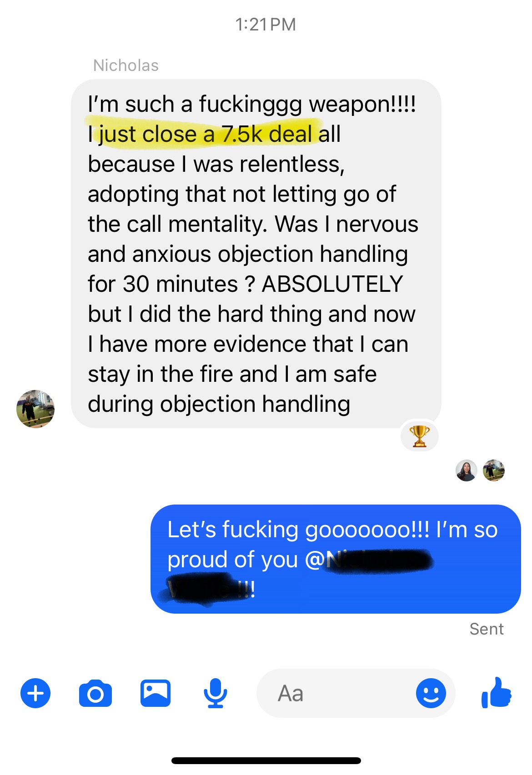The width and height of the screenshot is (532, 775).
Task: Tap the 1:21 PM timestamp
Action: click(266, 25)
